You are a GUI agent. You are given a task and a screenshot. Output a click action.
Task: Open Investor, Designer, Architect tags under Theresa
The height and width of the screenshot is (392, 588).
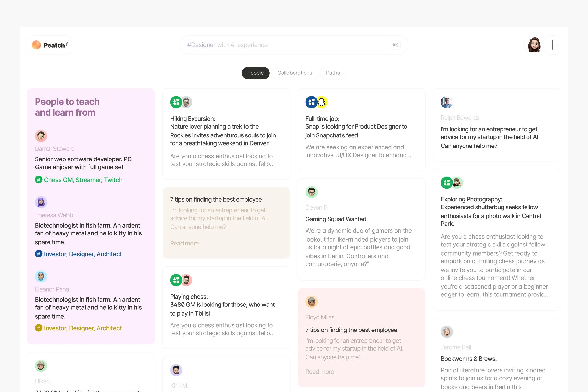point(83,254)
